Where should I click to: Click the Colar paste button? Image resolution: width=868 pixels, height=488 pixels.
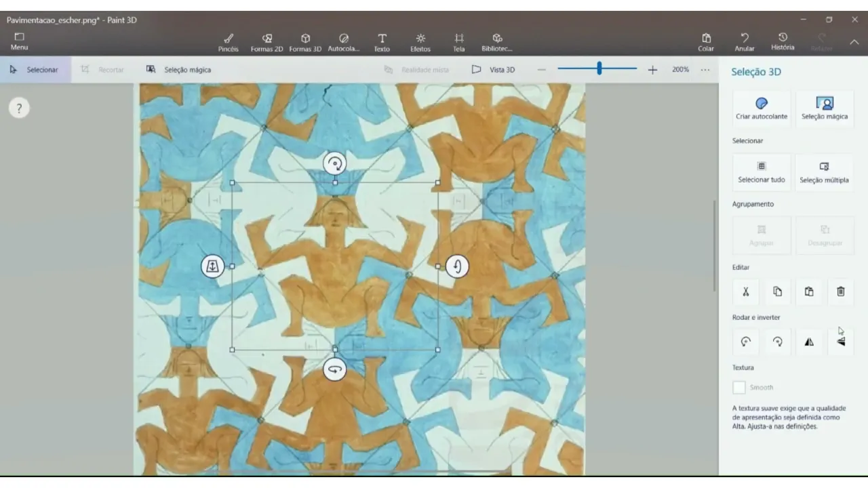[706, 43]
